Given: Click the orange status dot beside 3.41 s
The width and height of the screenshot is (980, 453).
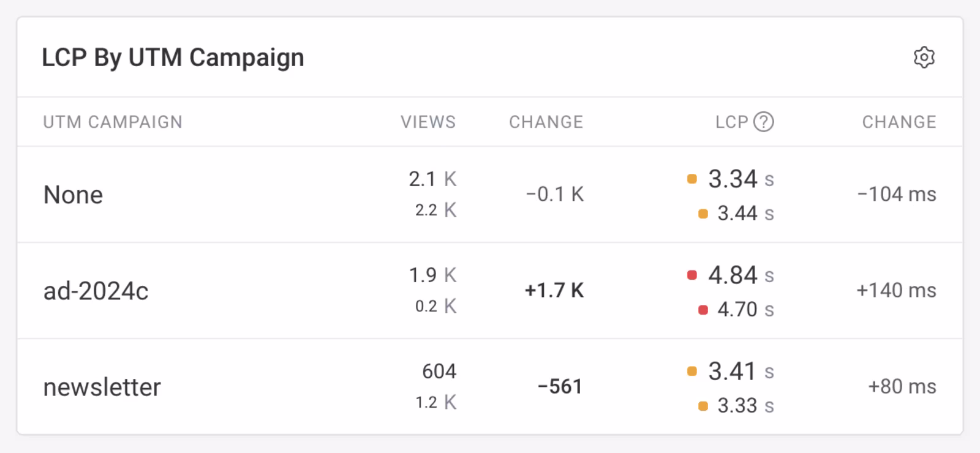Looking at the screenshot, I should tap(692, 372).
